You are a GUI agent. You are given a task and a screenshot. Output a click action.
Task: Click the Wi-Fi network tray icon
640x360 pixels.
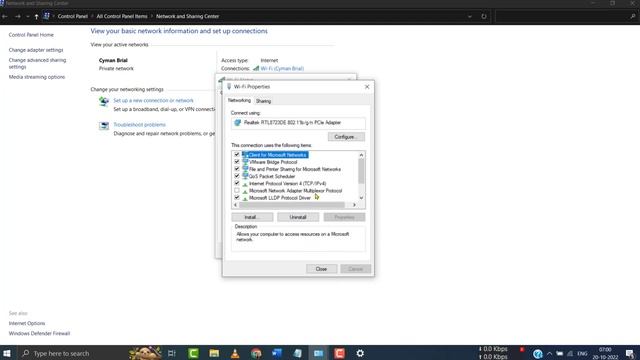click(570, 353)
